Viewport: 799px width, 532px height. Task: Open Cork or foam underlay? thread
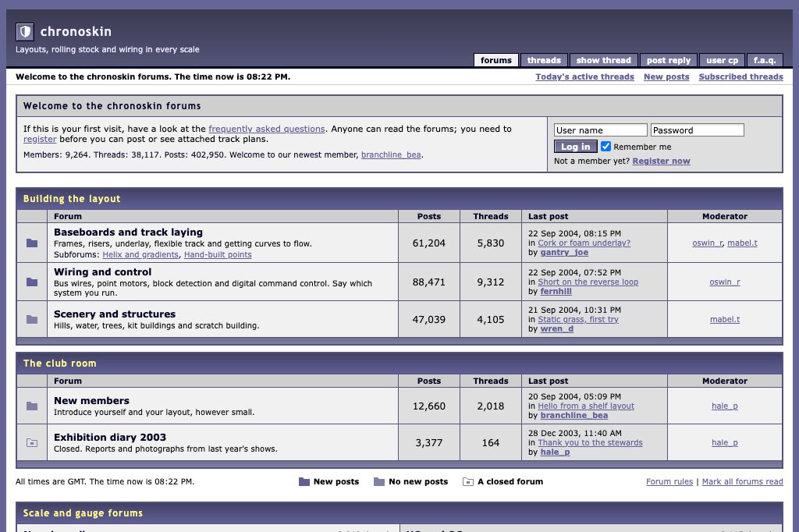(x=584, y=243)
